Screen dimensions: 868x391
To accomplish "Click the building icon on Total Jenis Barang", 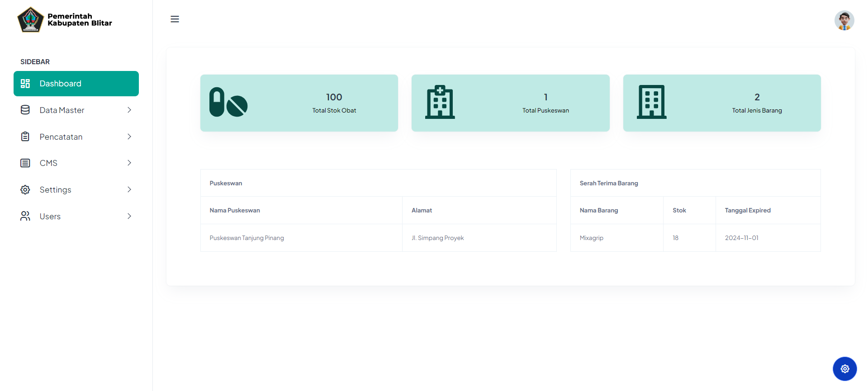I will [x=651, y=102].
